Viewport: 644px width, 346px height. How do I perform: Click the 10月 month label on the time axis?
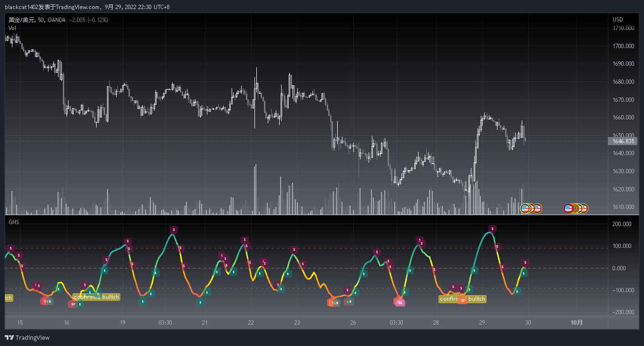point(576,323)
